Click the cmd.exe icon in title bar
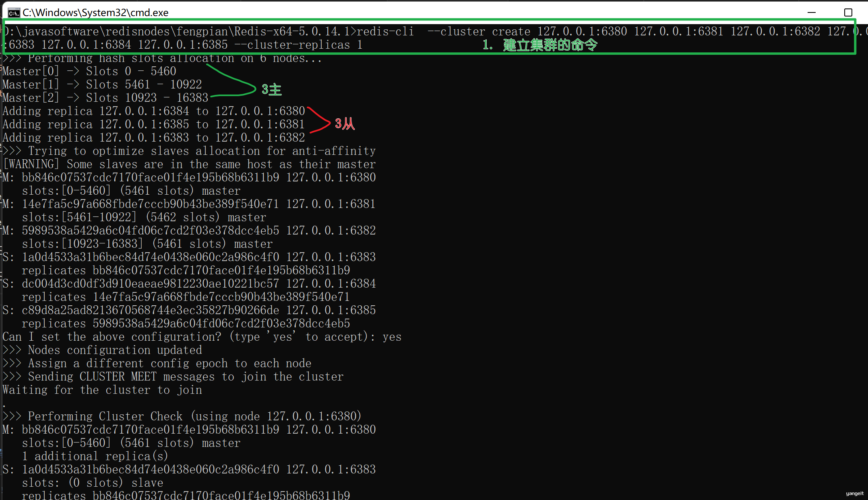This screenshot has height=500, width=868. [x=14, y=13]
